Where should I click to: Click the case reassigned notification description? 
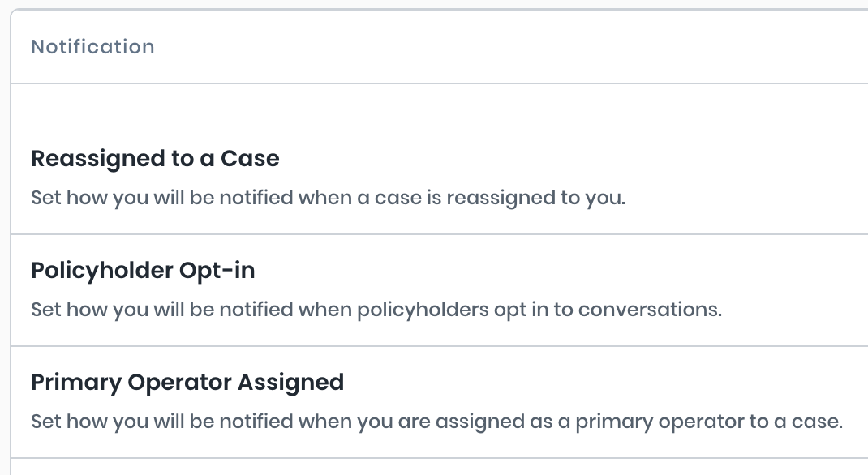328,198
